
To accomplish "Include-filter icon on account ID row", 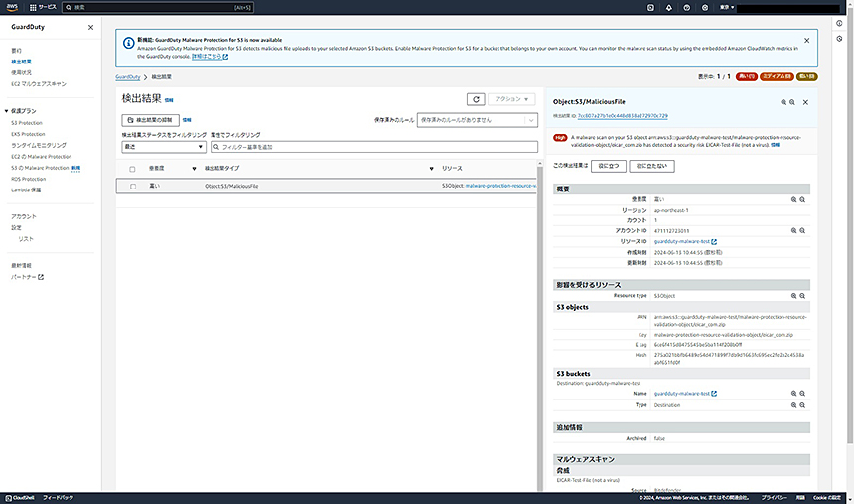I will point(793,231).
